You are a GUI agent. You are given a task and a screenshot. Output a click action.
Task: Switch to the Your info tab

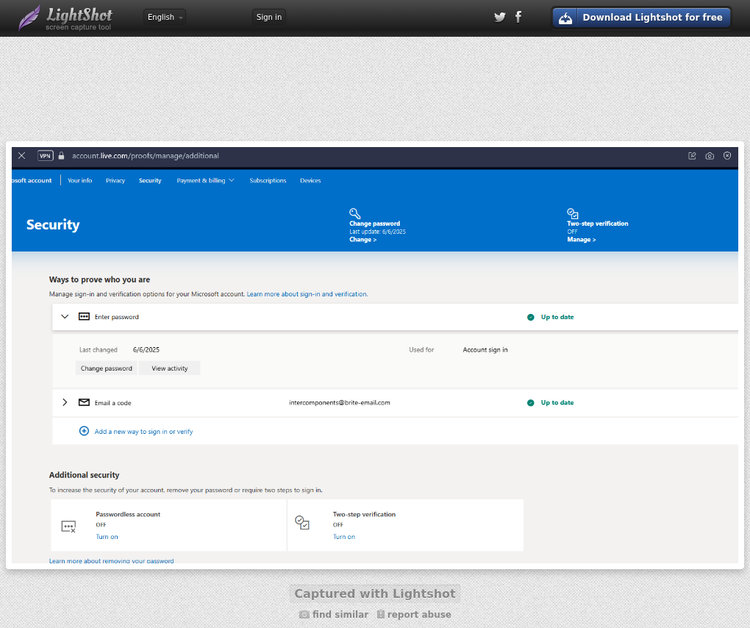80,180
